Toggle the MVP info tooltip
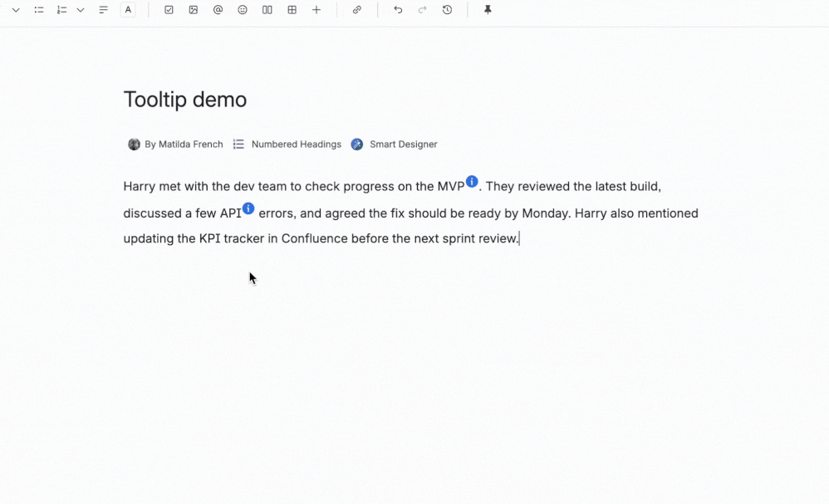The height and width of the screenshot is (504, 829). [472, 181]
